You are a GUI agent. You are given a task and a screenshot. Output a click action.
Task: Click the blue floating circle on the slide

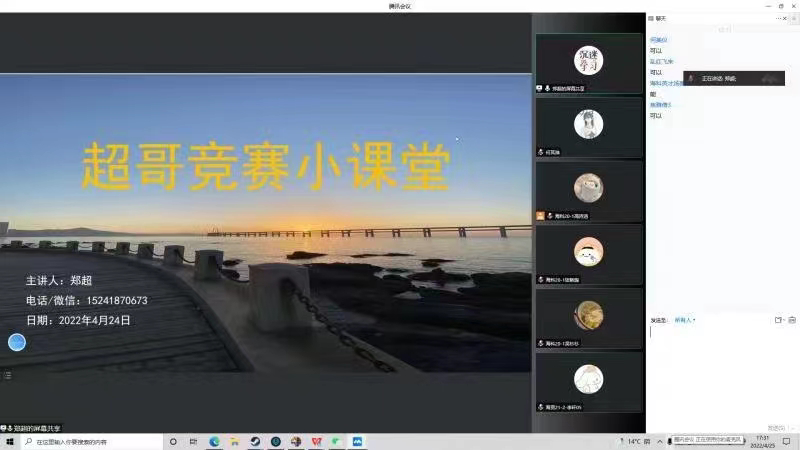(x=16, y=342)
